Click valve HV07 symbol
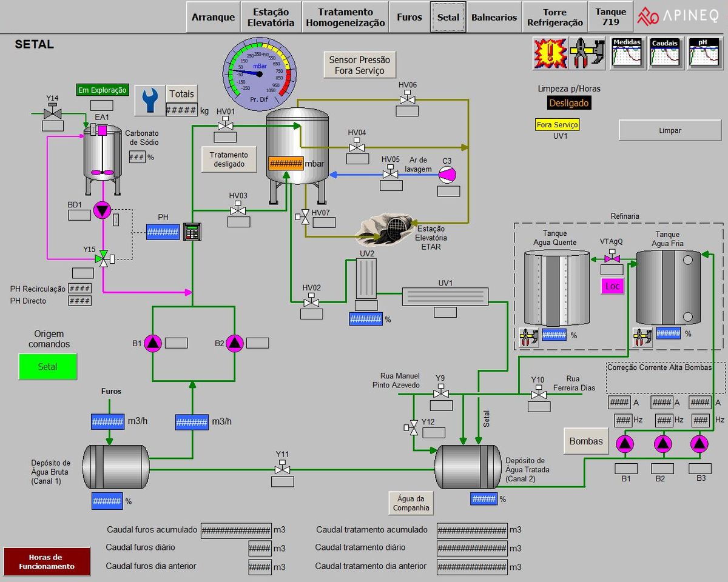Viewport: 728px width, 582px height. [x=302, y=217]
